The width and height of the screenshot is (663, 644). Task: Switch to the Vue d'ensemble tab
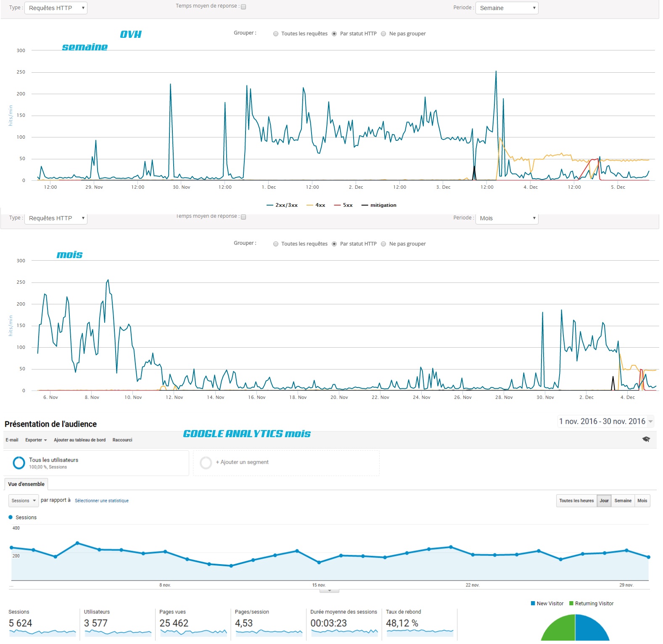(26, 484)
